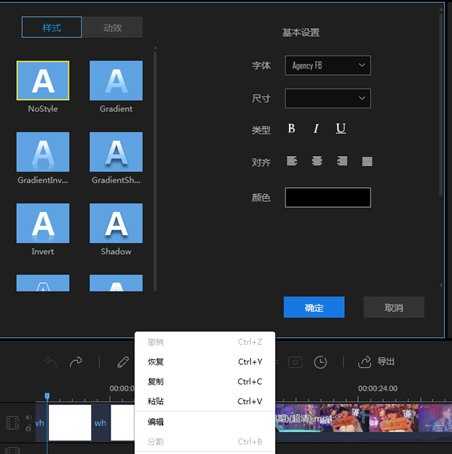Image resolution: width=452 pixels, height=454 pixels.
Task: Click the clock duration icon in toolbar
Action: 320,362
